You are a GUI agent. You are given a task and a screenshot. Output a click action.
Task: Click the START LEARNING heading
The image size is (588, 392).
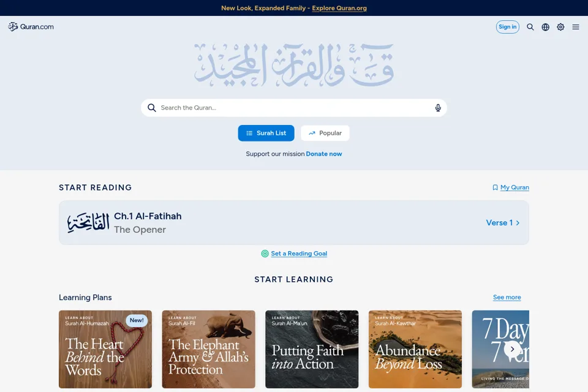[x=293, y=279]
